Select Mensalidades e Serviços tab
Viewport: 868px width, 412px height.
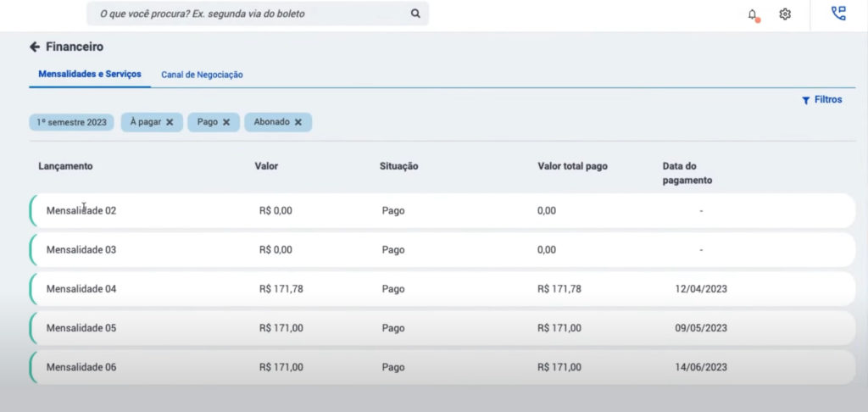click(90, 74)
